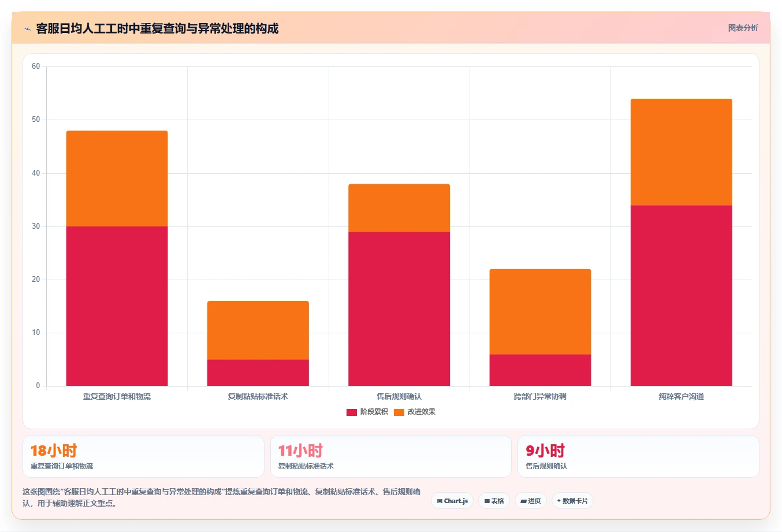The width and height of the screenshot is (782, 532).
Task: Click the x-axis label 复制粘贴标准话术
Action: click(258, 396)
